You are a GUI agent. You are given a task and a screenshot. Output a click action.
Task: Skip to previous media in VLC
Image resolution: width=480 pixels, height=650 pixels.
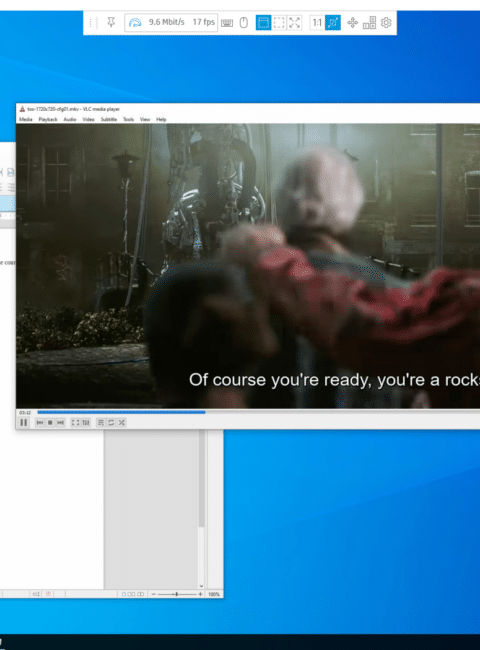pyautogui.click(x=40, y=422)
